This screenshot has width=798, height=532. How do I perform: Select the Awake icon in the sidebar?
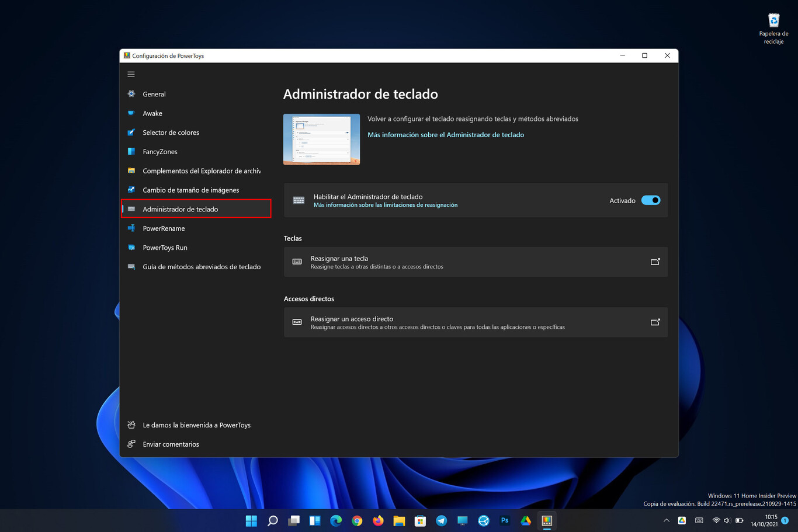131,113
